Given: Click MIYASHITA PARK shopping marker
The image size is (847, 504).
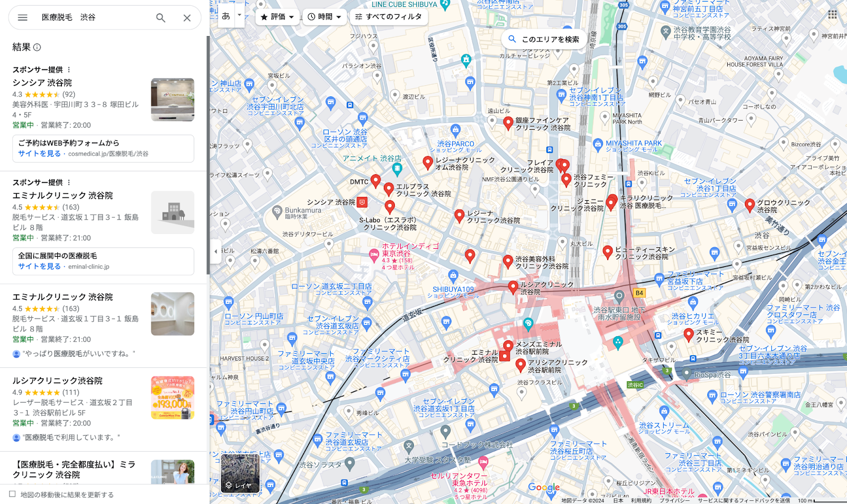Looking at the screenshot, I should click(x=598, y=144).
